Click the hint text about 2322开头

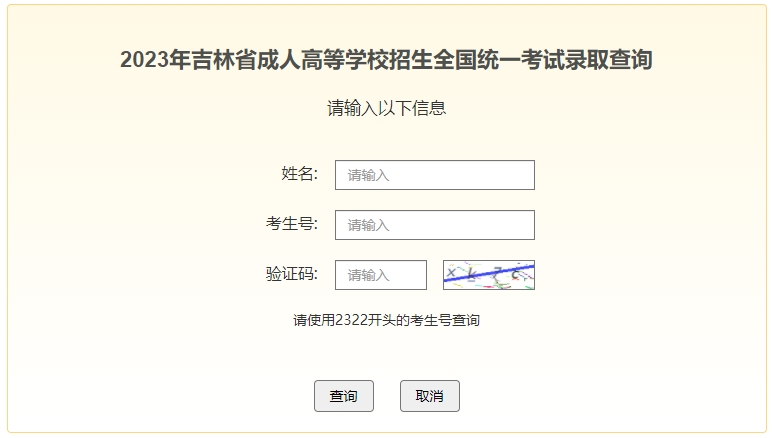coord(386,321)
